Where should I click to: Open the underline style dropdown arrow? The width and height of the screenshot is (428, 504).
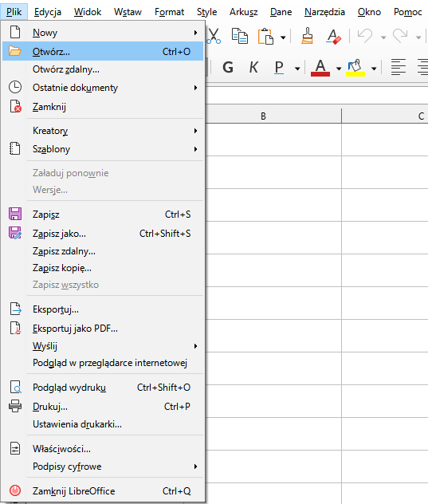coord(297,69)
